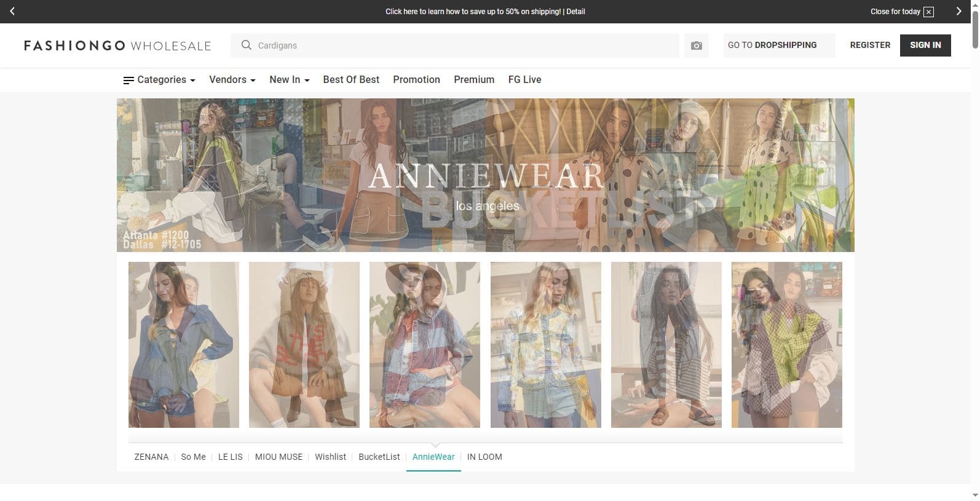
Task: Switch to the Wishlist vendor tab
Action: pos(331,457)
